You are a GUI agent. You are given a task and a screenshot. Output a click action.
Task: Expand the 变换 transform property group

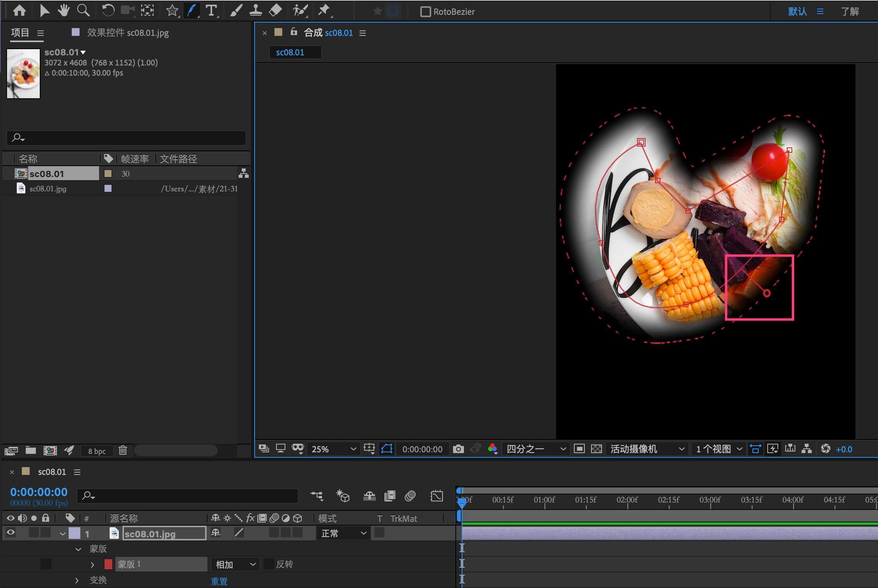point(77,580)
